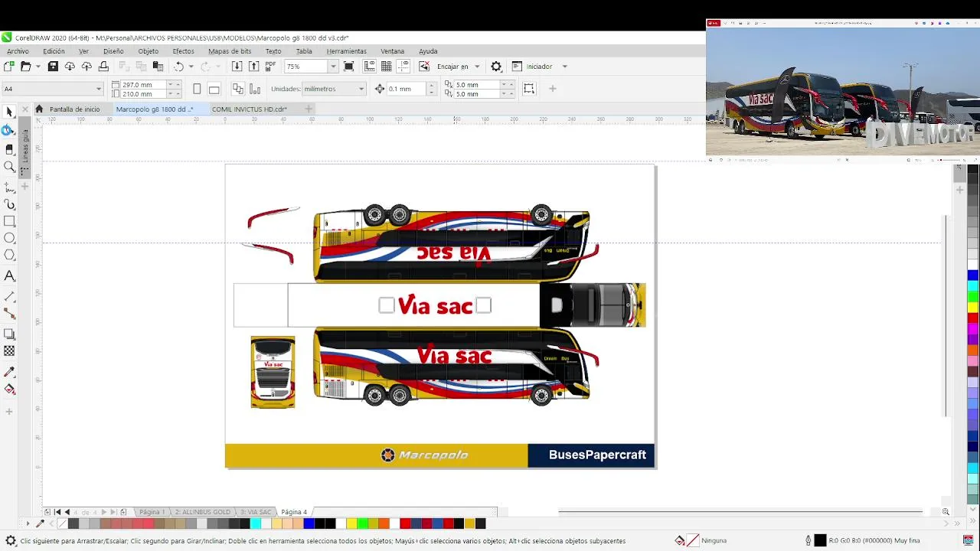Viewport: 980px width, 551px height.
Task: Click the Undo arrow icon
Action: (x=178, y=67)
